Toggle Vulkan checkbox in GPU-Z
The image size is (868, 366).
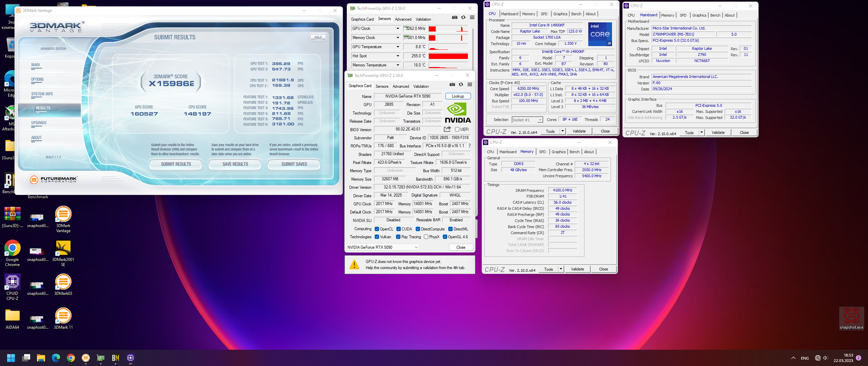(377, 237)
